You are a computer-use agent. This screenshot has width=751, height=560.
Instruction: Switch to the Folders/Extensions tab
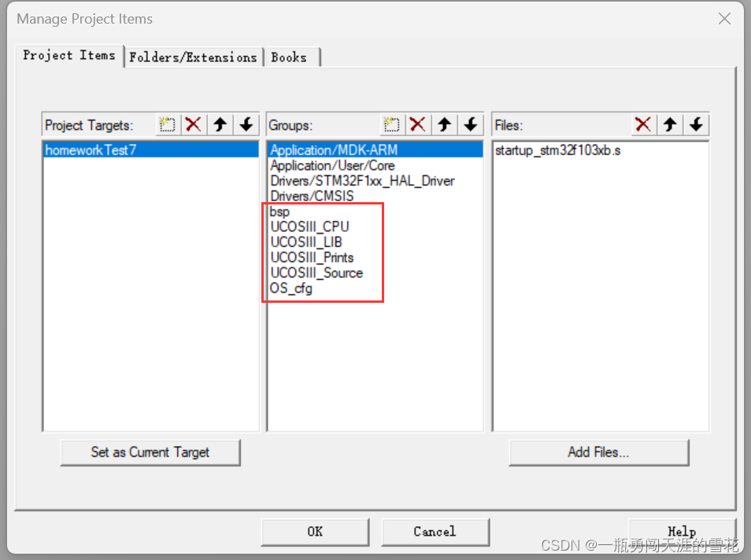pyautogui.click(x=194, y=57)
